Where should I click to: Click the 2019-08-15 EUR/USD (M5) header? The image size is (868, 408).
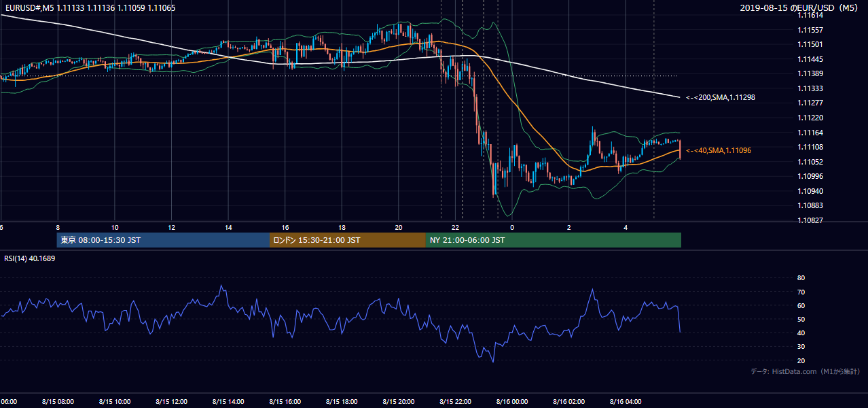[x=799, y=7]
